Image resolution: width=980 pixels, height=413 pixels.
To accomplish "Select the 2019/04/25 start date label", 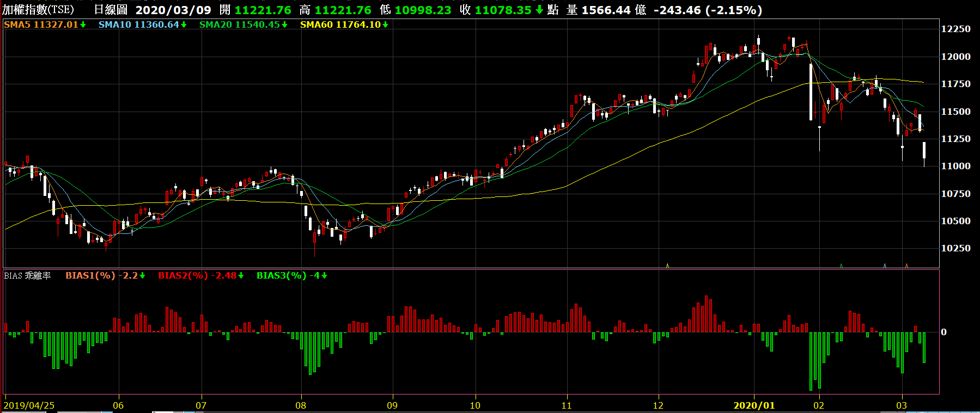I will pos(29,405).
